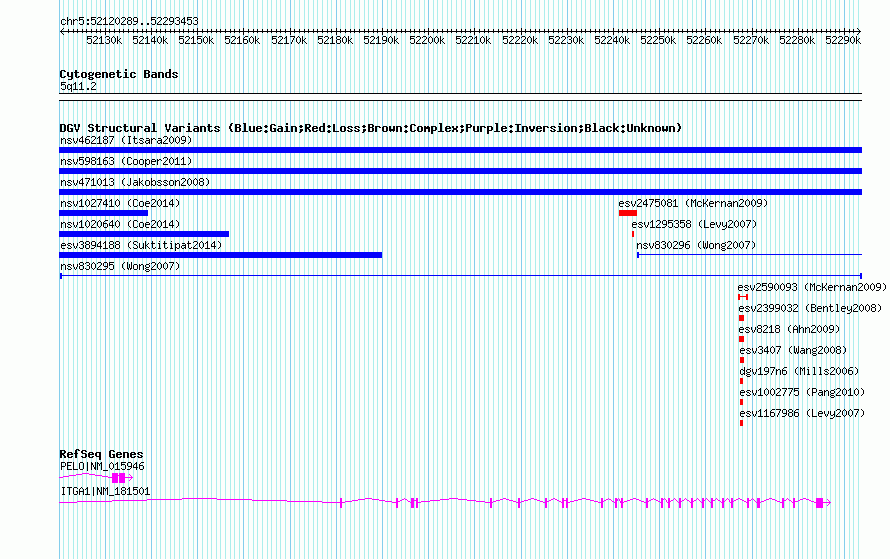The height and width of the screenshot is (559, 890).
Task: Open variant esv2590093 (McKernan2009) label
Action: coord(812,287)
